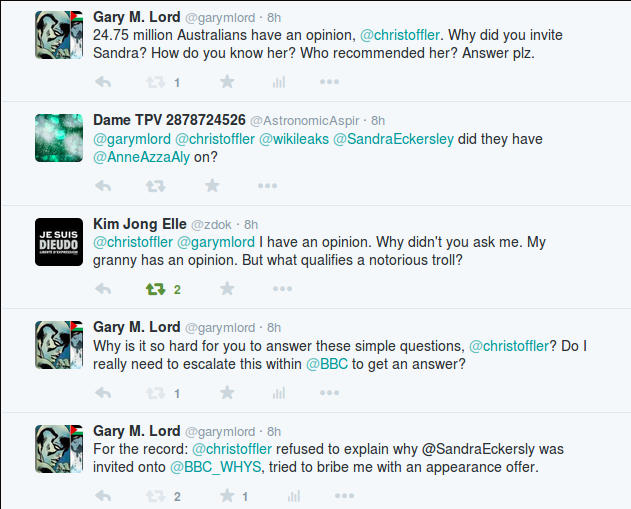Open the @AnneAzzaAly mention link
Screen dimensions: 631x509
coord(141,157)
